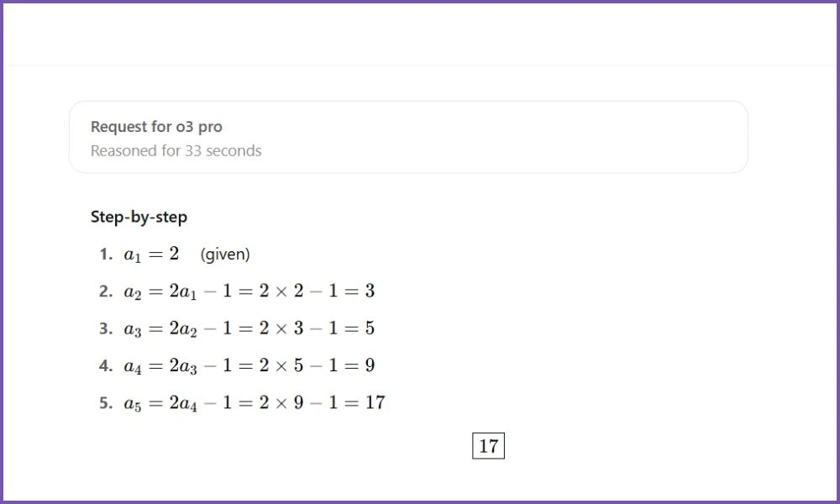840x504 pixels.
Task: Select the line computing a3 = 5
Action: click(249, 328)
